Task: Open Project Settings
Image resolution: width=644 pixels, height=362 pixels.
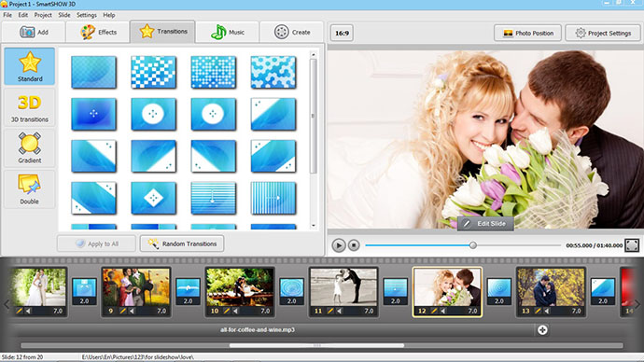Action: (603, 33)
